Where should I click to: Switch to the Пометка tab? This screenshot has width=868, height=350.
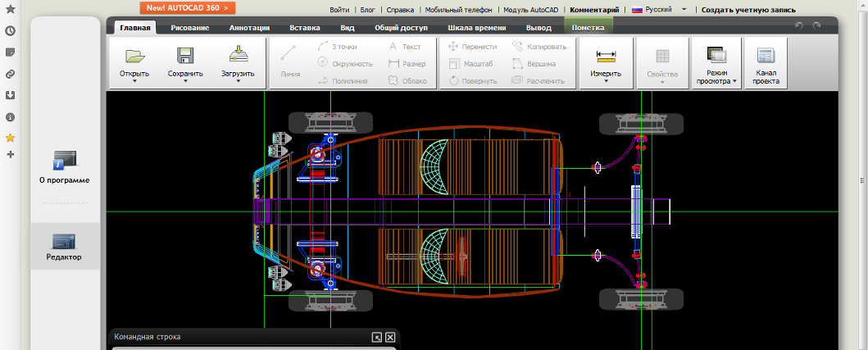click(589, 28)
